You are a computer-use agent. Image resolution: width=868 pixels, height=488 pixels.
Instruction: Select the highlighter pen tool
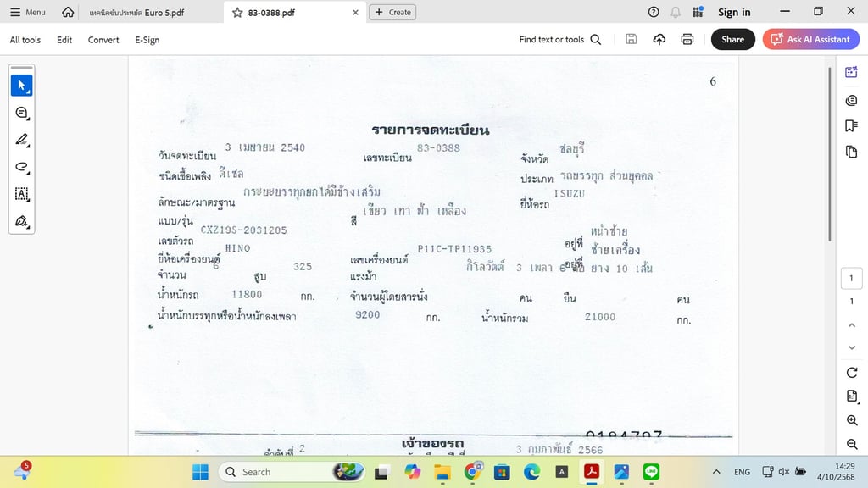[22, 140]
